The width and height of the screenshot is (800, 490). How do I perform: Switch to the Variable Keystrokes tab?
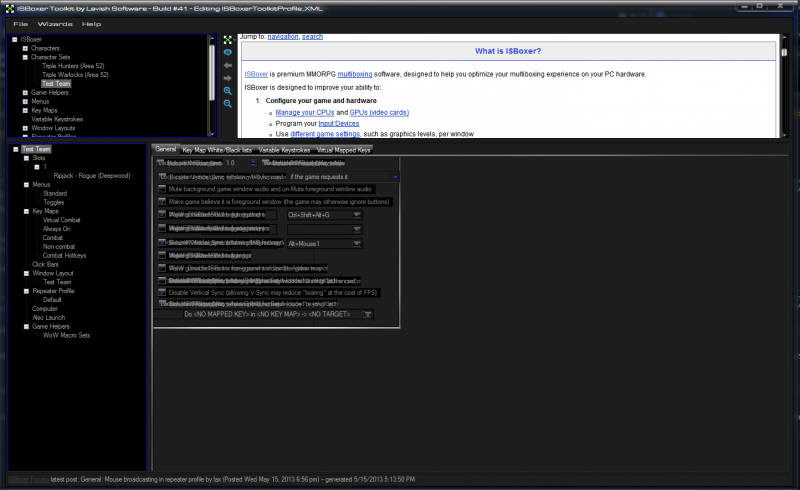(x=284, y=150)
